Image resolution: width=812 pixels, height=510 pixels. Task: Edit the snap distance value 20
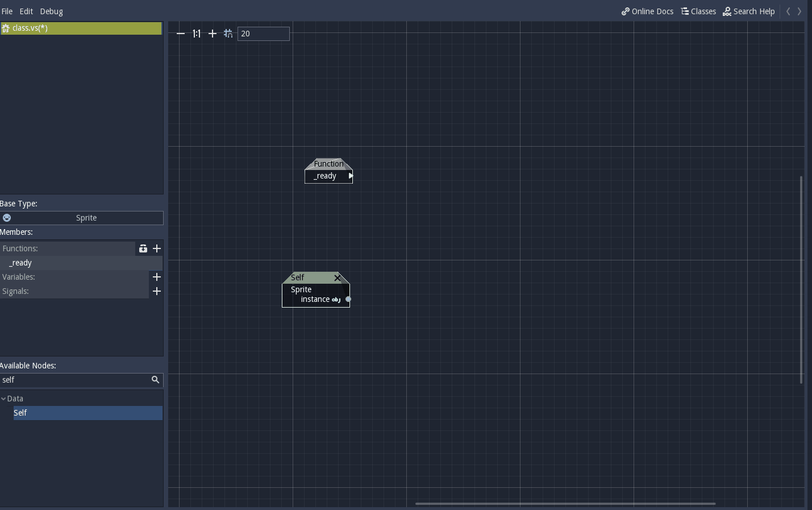point(263,34)
